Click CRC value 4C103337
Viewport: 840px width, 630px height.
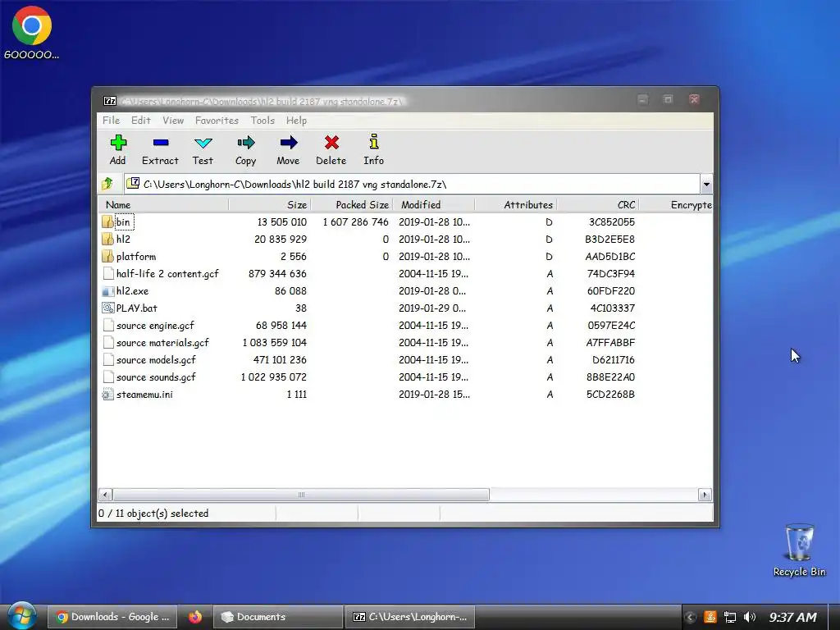(x=612, y=308)
